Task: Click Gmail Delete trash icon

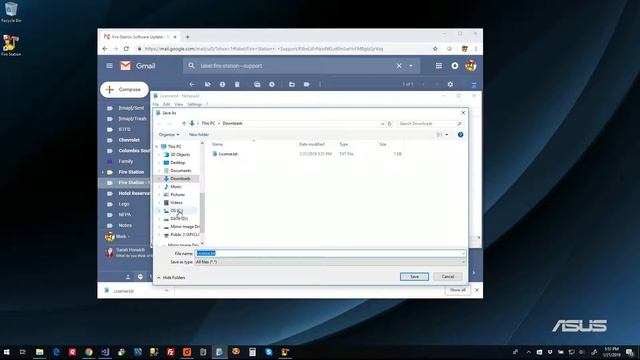Action: [237, 84]
